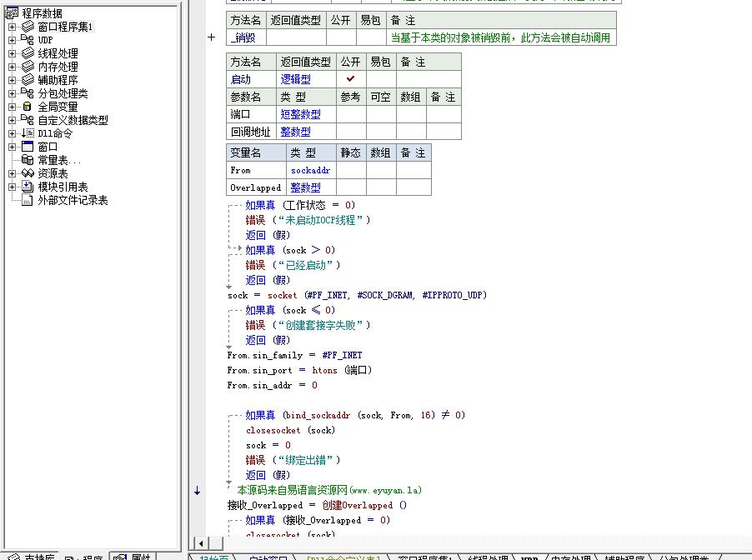Viewport: 752px width, 560px height.
Task: Expand the 内存处理 tree node
Action: (12, 67)
